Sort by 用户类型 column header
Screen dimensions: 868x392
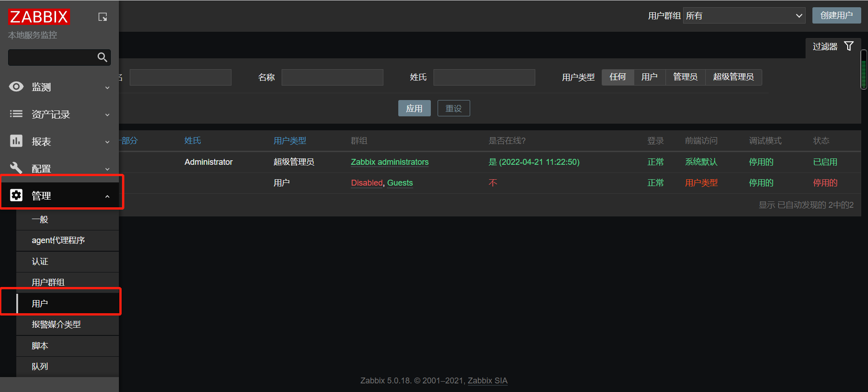290,141
